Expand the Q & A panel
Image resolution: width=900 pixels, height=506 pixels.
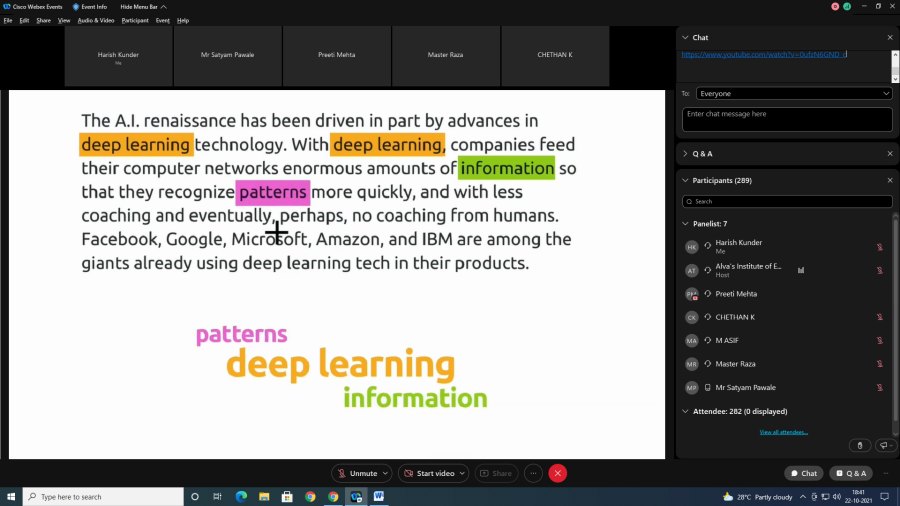click(685, 154)
